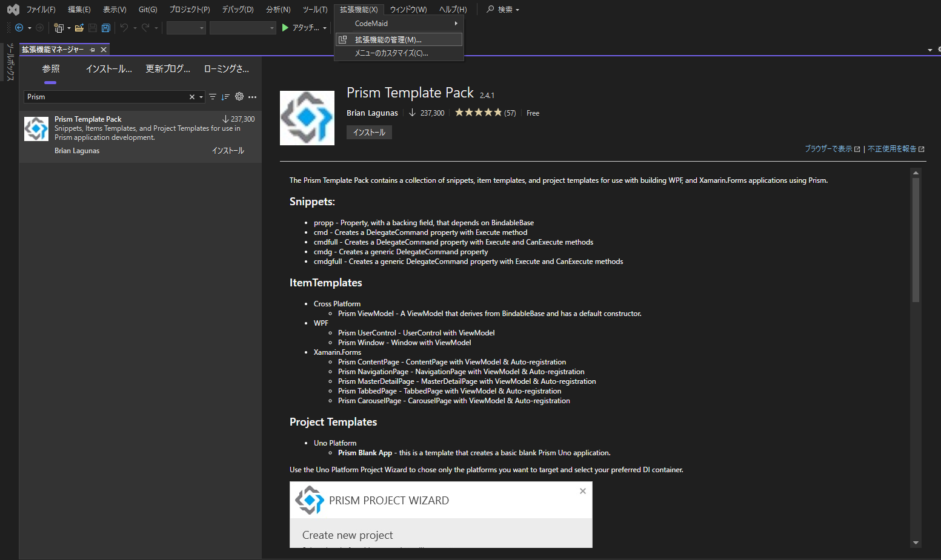The image size is (941, 560).
Task: Open the プロジェクト(P) menu
Action: click(x=190, y=10)
